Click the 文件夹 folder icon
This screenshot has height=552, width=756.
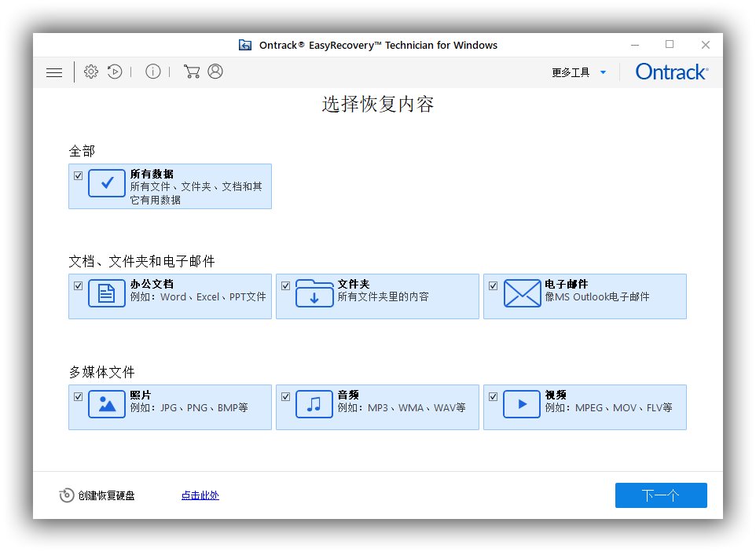pos(314,293)
